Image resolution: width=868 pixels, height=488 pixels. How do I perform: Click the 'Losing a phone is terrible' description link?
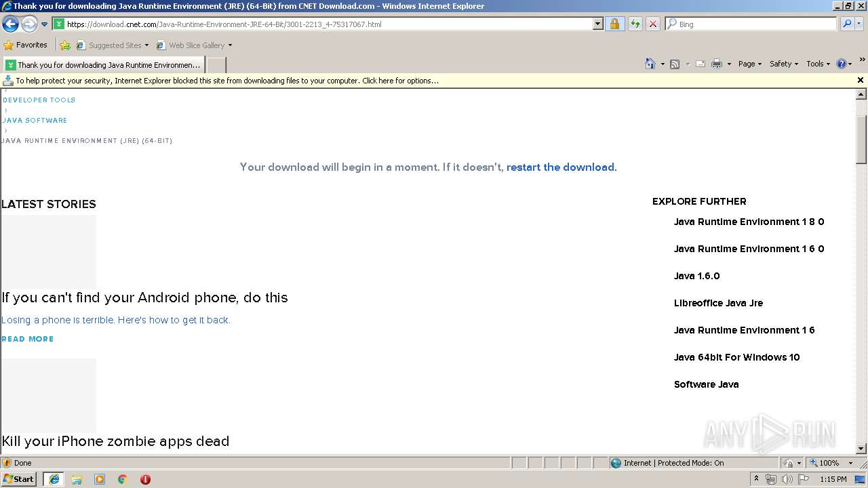coord(116,320)
